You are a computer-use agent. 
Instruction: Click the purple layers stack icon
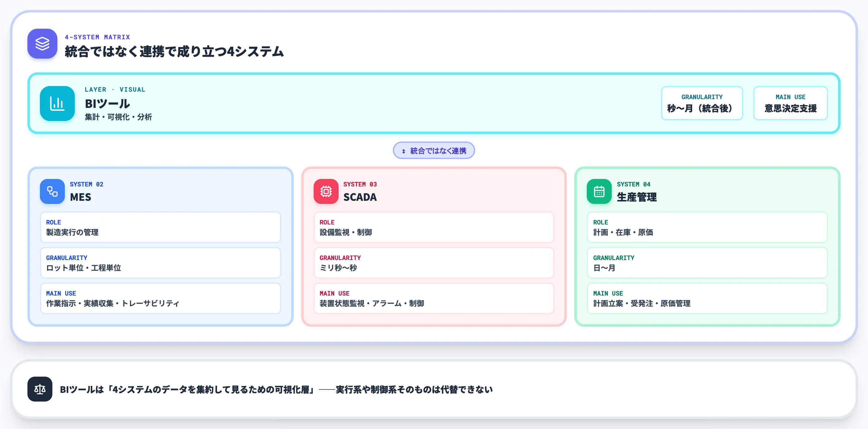(42, 43)
